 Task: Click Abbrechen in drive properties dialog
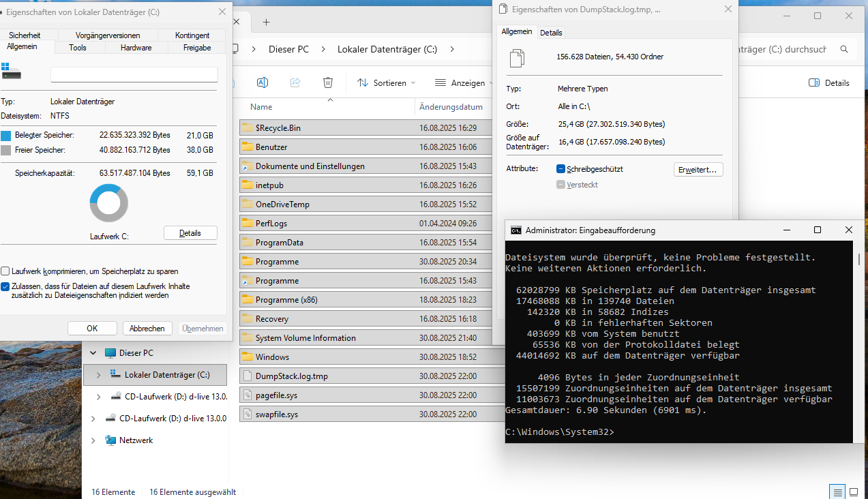tap(147, 329)
